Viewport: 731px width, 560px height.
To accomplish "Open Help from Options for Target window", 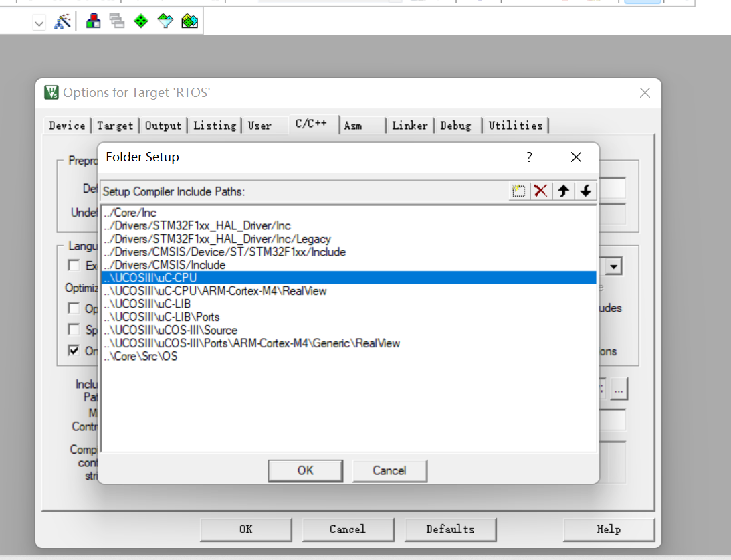I will 609,529.
